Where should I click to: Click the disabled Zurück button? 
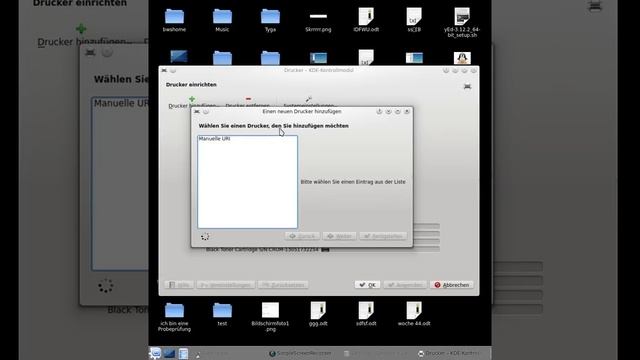click(302, 236)
